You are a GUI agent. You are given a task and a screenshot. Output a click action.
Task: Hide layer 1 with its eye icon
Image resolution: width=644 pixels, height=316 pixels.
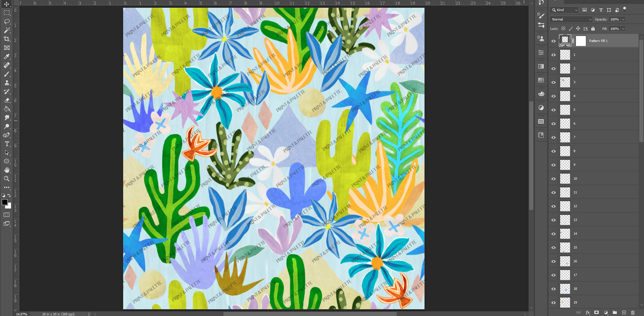tap(554, 55)
